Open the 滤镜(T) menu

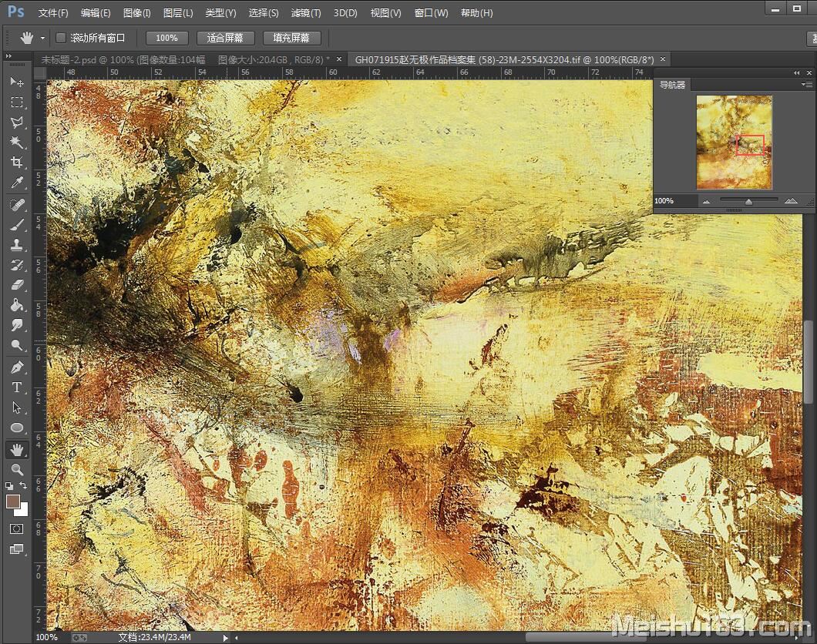[x=306, y=13]
